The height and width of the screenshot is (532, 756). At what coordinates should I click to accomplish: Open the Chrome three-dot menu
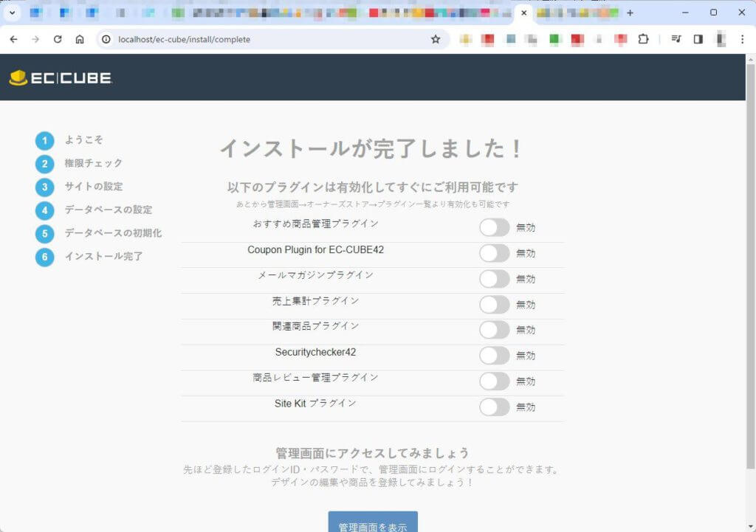pyautogui.click(x=742, y=39)
